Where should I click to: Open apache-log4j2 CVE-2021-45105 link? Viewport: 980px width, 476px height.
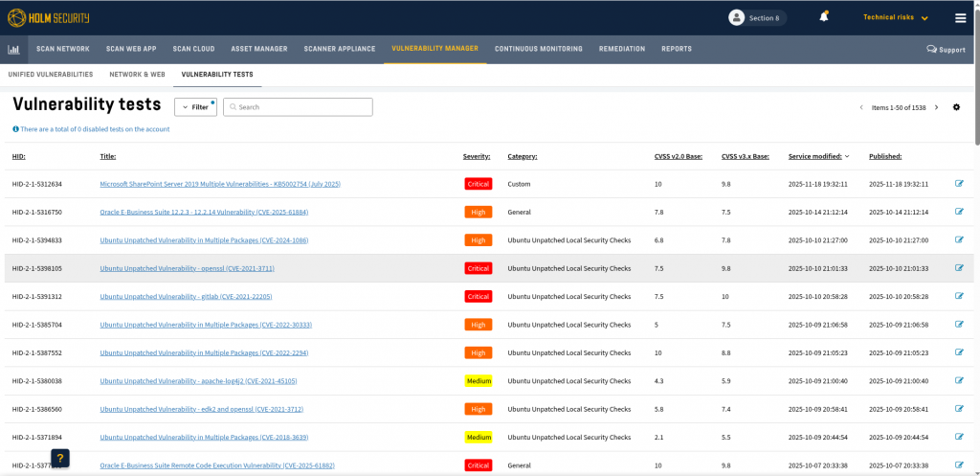(x=199, y=381)
